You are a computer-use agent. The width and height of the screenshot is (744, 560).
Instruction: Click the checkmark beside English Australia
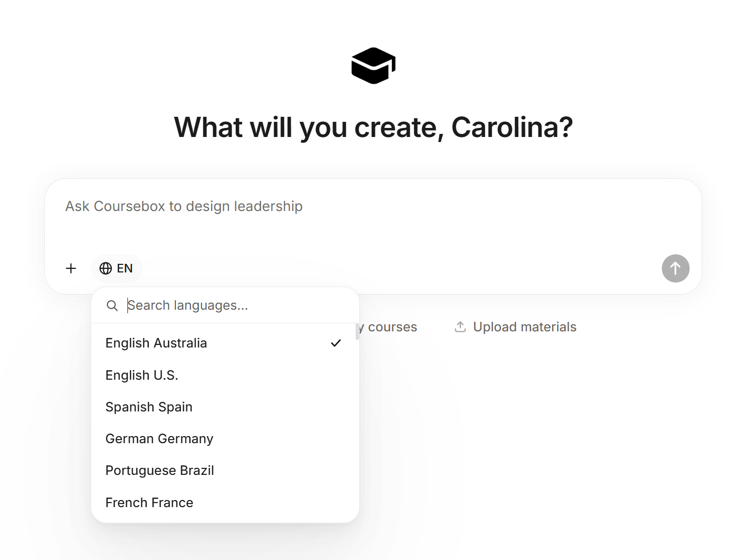point(336,343)
